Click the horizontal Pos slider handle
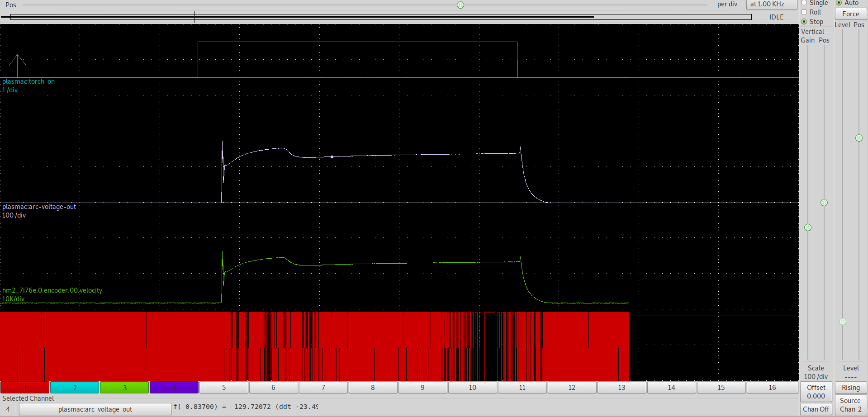This screenshot has width=868, height=417. click(x=460, y=5)
